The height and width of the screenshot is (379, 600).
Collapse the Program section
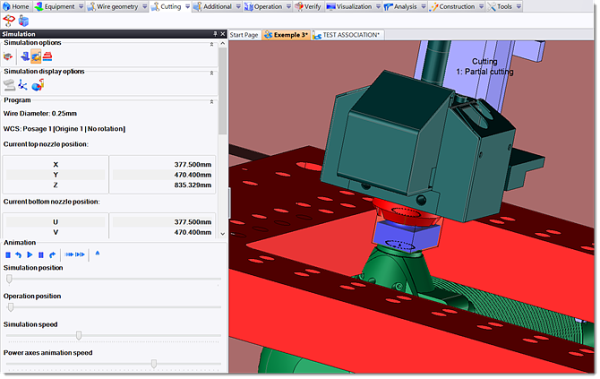pos(212,102)
